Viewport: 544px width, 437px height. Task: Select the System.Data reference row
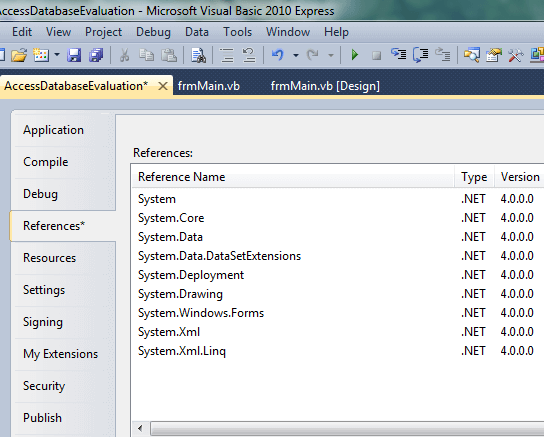[338, 237]
